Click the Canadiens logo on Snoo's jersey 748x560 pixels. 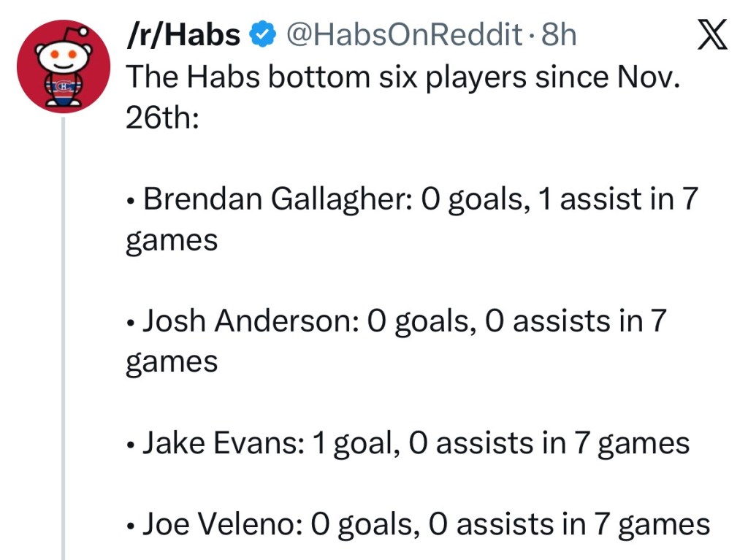[x=64, y=88]
